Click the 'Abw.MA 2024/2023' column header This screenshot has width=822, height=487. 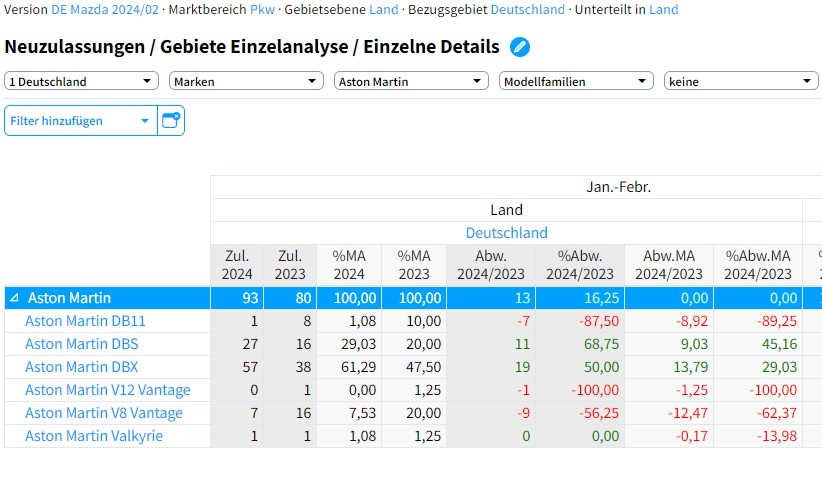[669, 265]
